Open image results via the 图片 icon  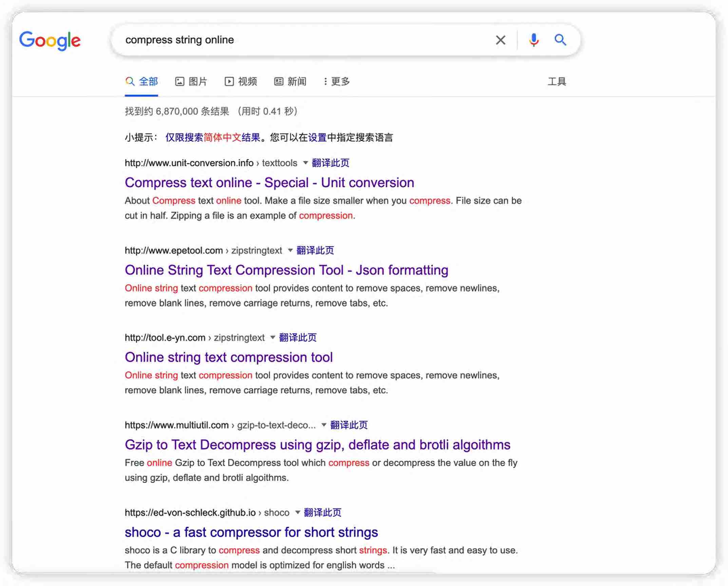(x=180, y=81)
